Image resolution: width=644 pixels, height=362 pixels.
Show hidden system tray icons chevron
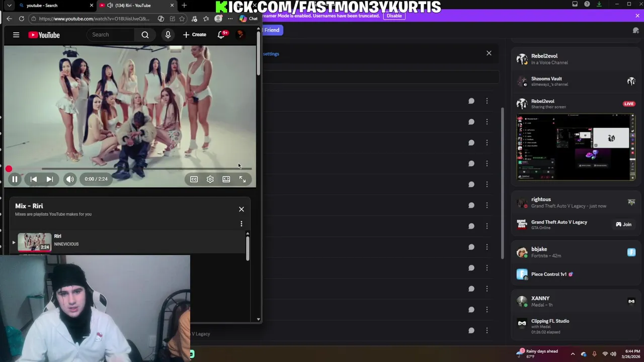(x=573, y=354)
